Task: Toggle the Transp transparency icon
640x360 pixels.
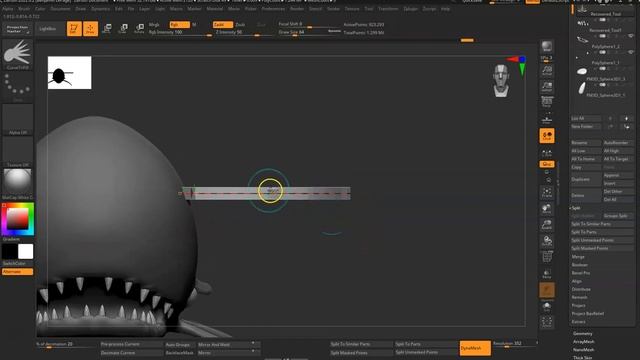Action: (x=547, y=273)
